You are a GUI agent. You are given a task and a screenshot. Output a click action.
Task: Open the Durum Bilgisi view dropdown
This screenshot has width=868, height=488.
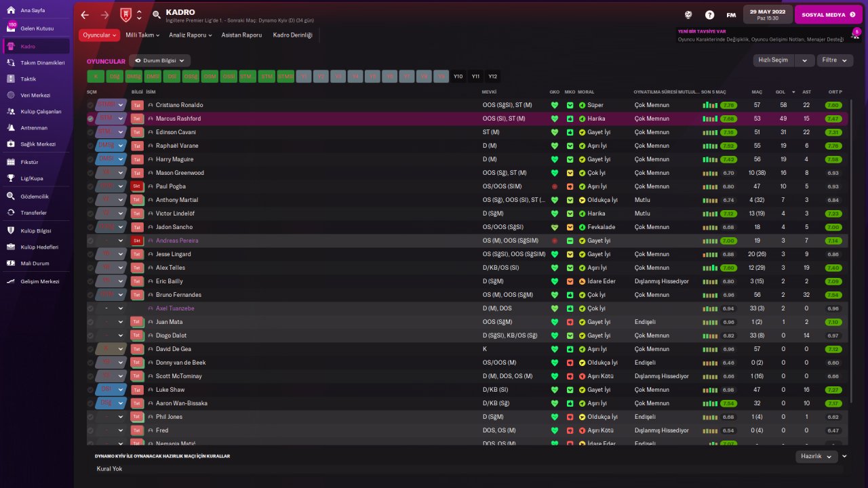[159, 60]
